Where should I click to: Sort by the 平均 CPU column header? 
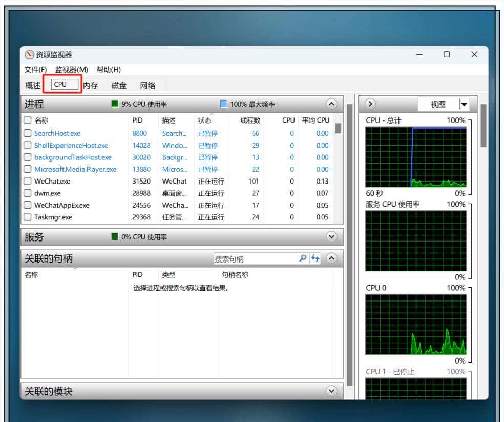pos(315,120)
